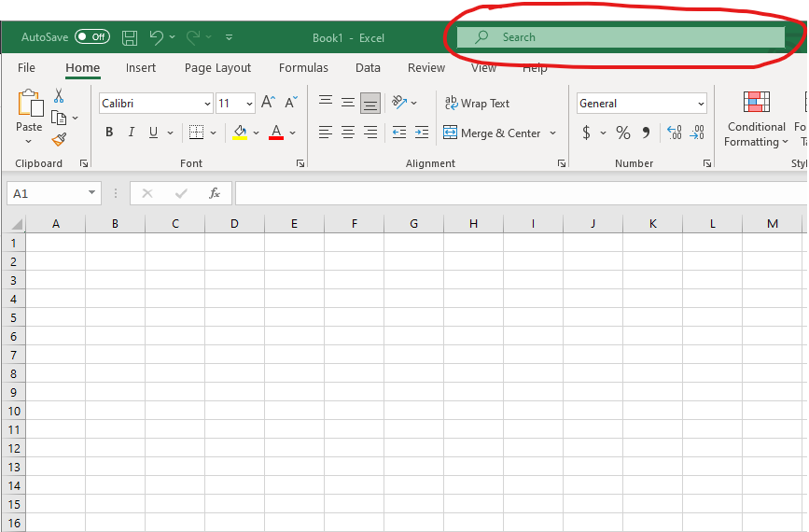Align text left
Screen dimensions: 809x532
325,133
